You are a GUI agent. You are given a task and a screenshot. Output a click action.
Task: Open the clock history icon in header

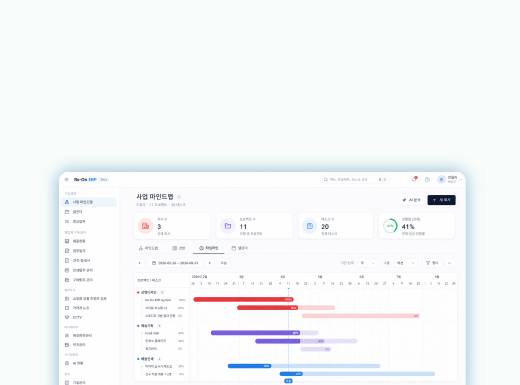pyautogui.click(x=427, y=180)
